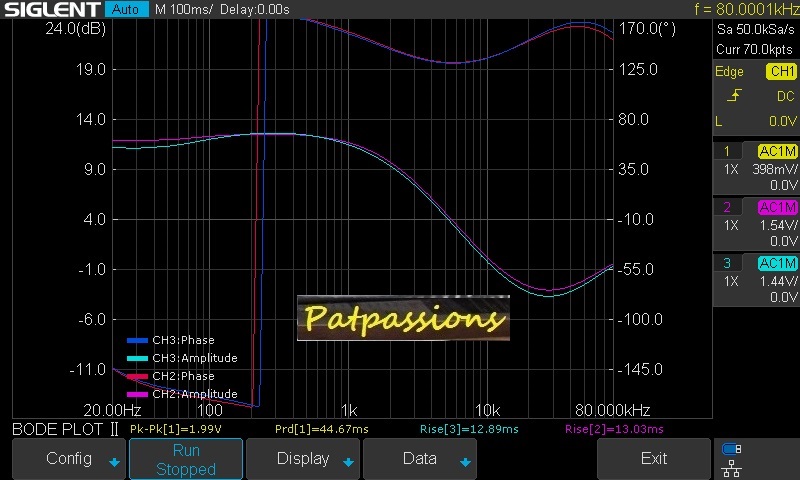Expand the Data menu

(420, 459)
